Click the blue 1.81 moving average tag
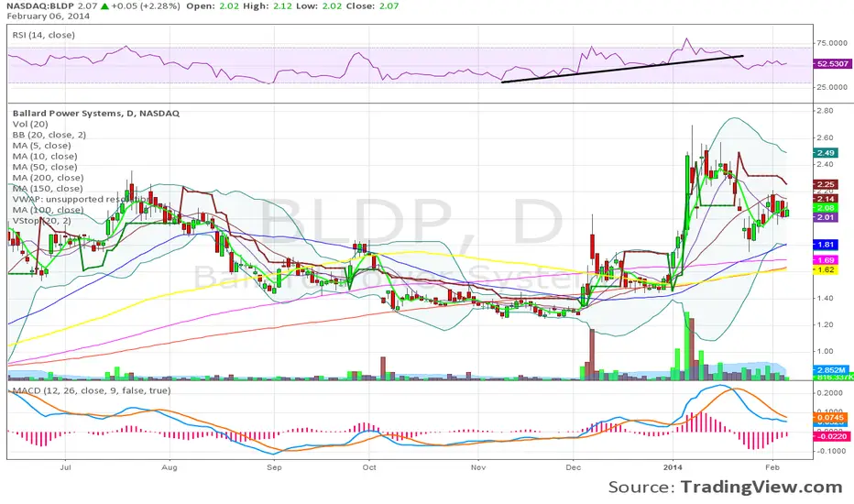 pyautogui.click(x=826, y=245)
